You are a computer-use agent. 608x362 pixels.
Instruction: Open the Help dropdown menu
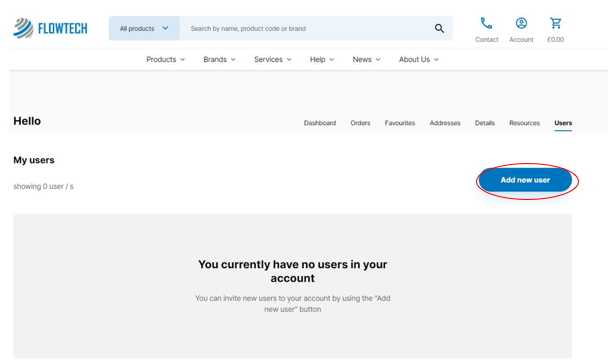tap(322, 59)
